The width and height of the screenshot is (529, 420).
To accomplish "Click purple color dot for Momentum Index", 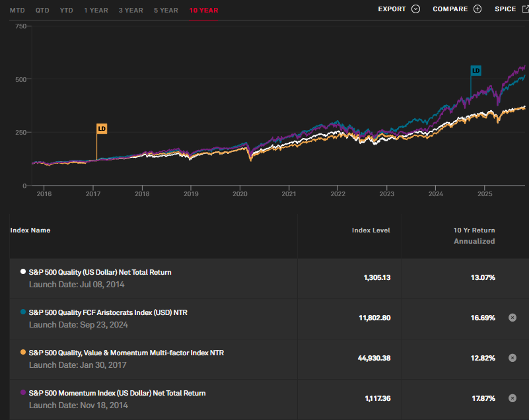I will click(23, 392).
